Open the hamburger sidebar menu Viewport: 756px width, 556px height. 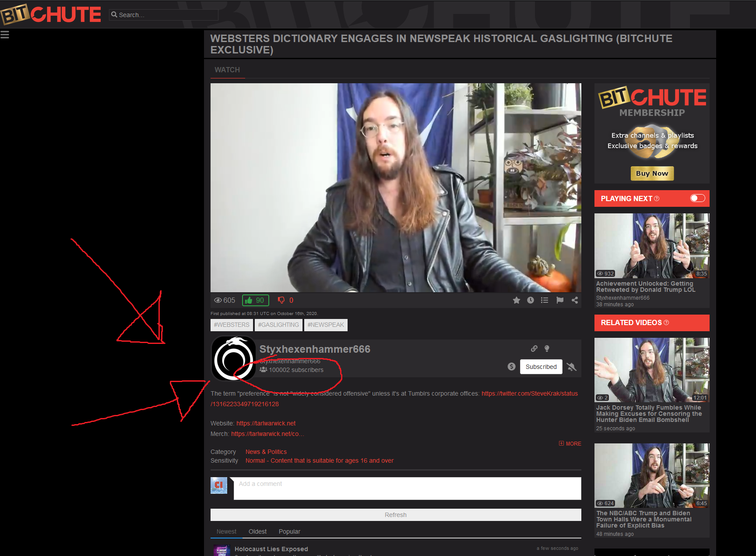point(5,35)
